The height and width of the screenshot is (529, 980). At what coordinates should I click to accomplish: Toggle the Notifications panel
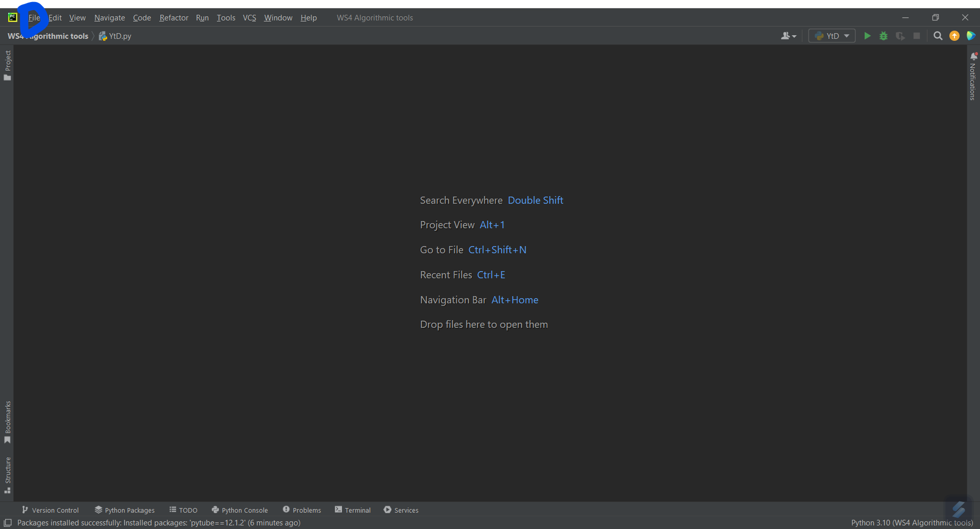point(973,77)
